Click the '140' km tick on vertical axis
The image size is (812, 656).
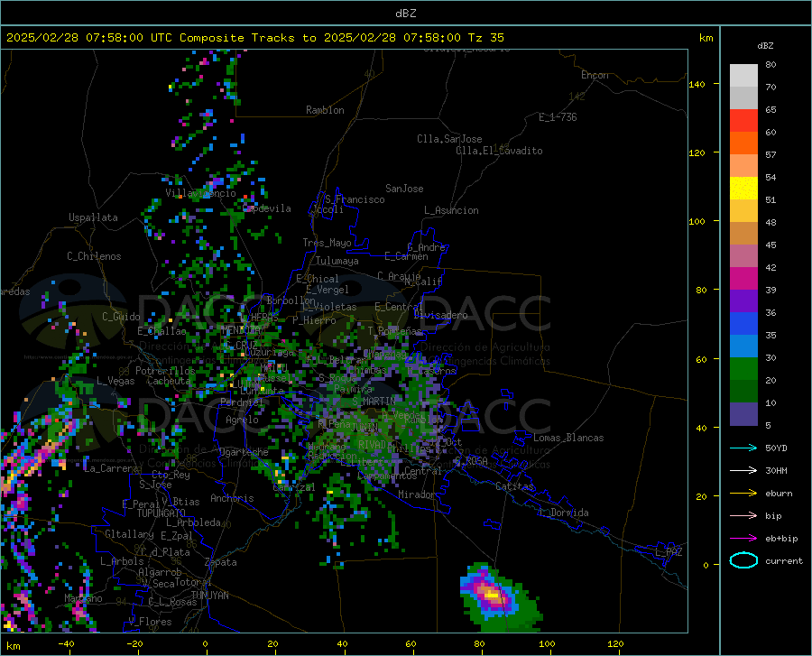tap(697, 84)
